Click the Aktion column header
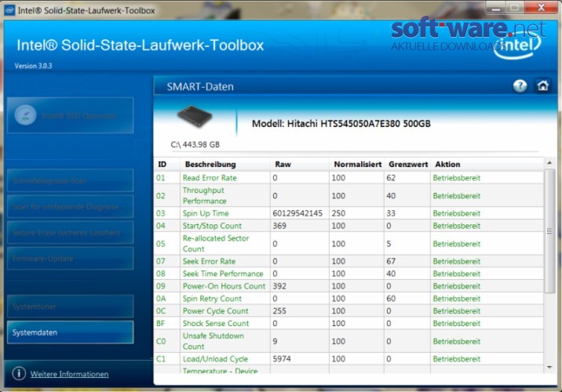Viewport: 562px width, 392px height. [x=447, y=165]
